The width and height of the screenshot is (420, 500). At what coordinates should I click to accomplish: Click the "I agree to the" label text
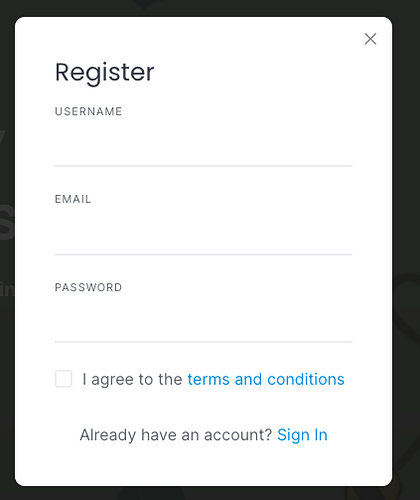(x=132, y=379)
